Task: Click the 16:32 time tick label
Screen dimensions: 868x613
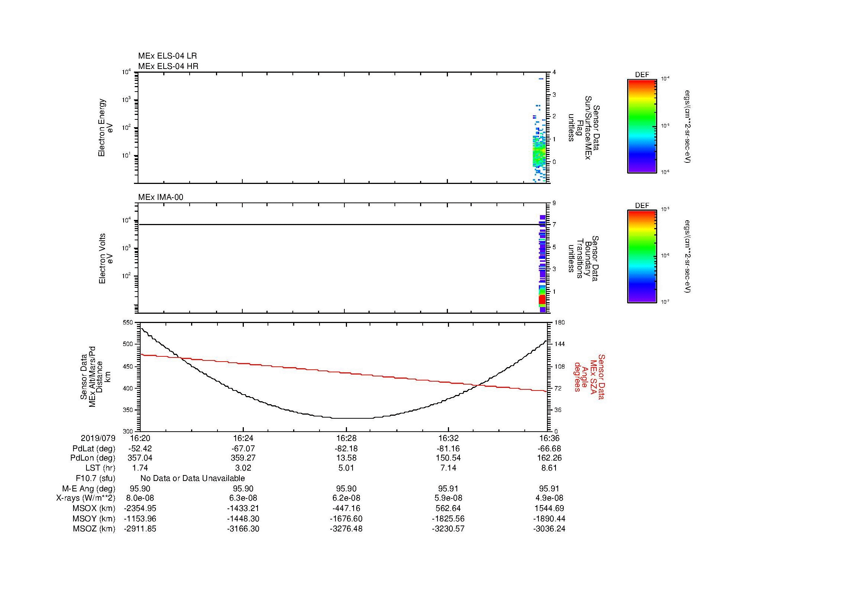Action: pos(448,438)
